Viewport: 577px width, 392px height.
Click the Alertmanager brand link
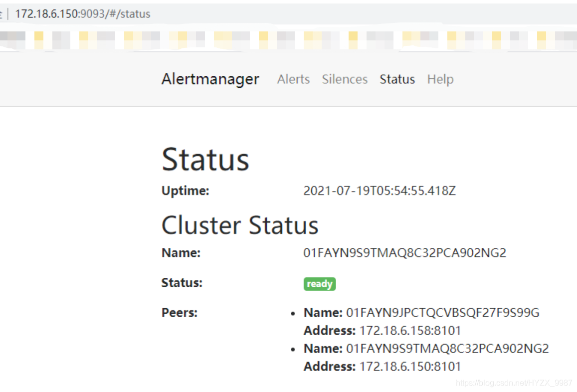pyautogui.click(x=210, y=79)
